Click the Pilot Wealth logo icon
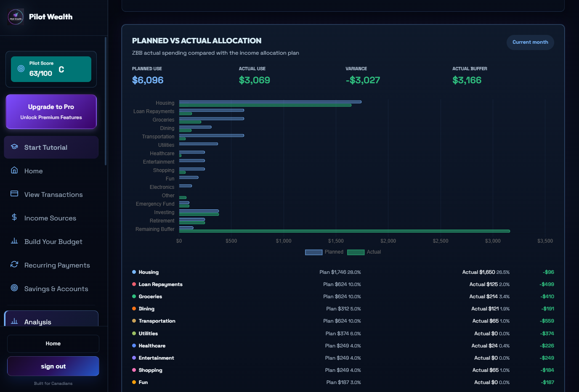 [x=16, y=17]
